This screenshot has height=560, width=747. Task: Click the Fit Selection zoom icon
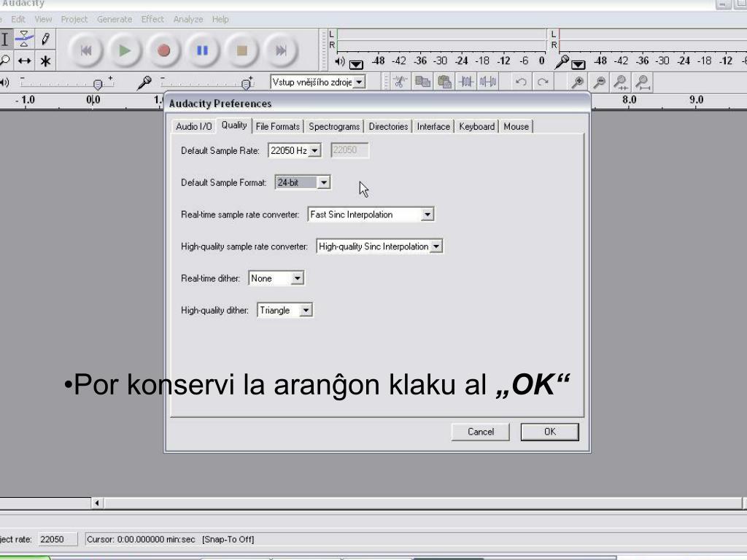(621, 82)
